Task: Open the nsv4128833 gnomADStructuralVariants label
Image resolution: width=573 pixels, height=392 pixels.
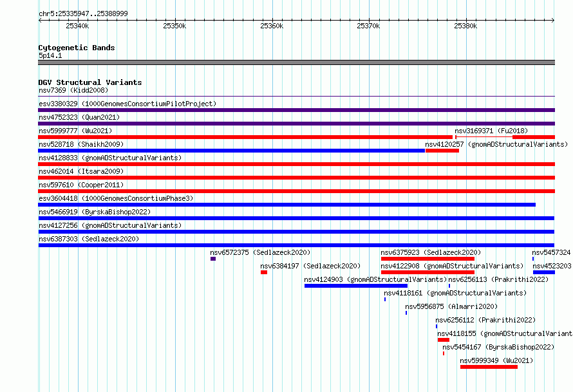Action: click(x=110, y=158)
